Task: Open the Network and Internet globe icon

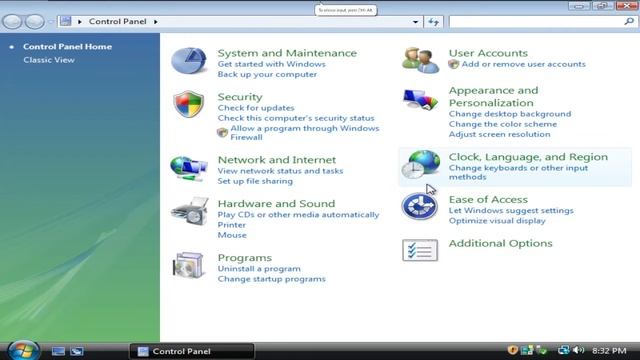Action: point(189,168)
